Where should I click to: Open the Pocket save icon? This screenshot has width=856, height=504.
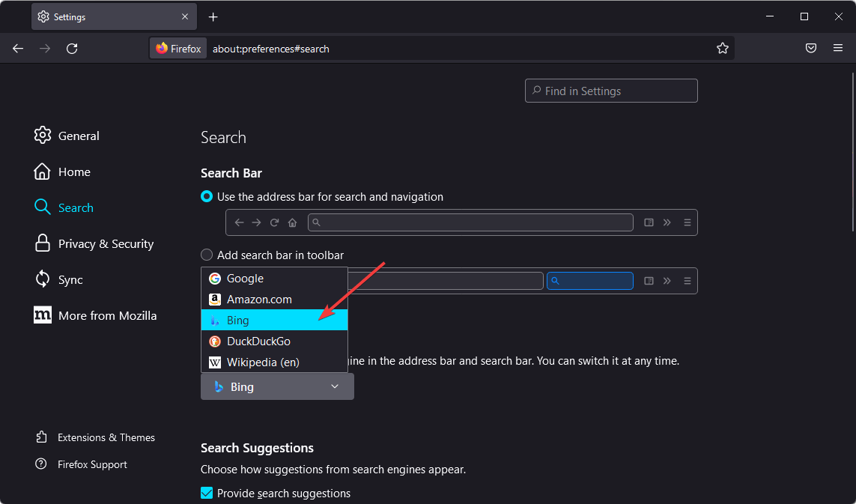[811, 48]
